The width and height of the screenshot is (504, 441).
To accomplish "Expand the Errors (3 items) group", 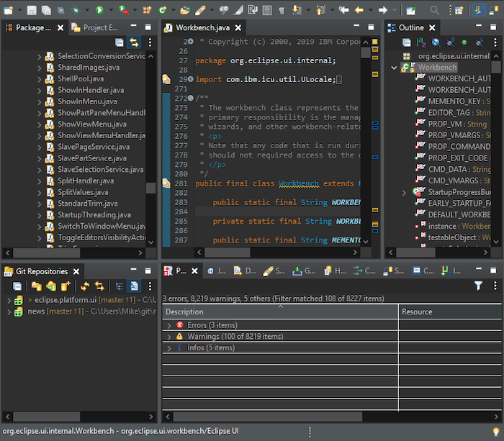I will click(x=169, y=325).
